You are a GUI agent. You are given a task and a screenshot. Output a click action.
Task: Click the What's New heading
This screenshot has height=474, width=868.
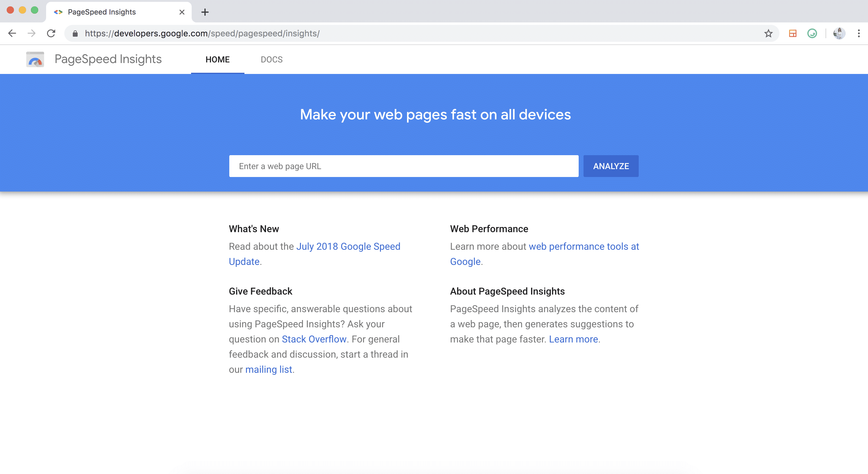point(254,229)
